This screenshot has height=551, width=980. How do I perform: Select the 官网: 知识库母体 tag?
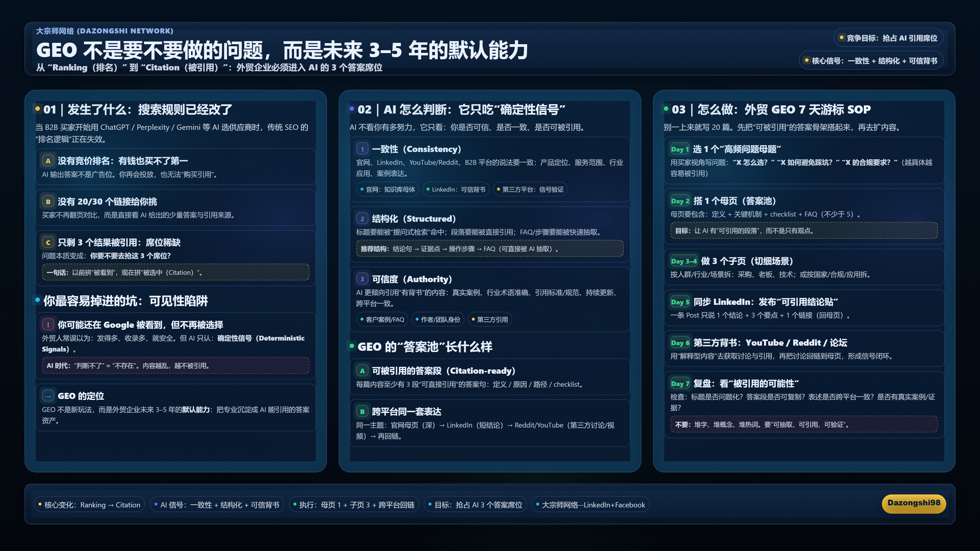click(x=387, y=189)
